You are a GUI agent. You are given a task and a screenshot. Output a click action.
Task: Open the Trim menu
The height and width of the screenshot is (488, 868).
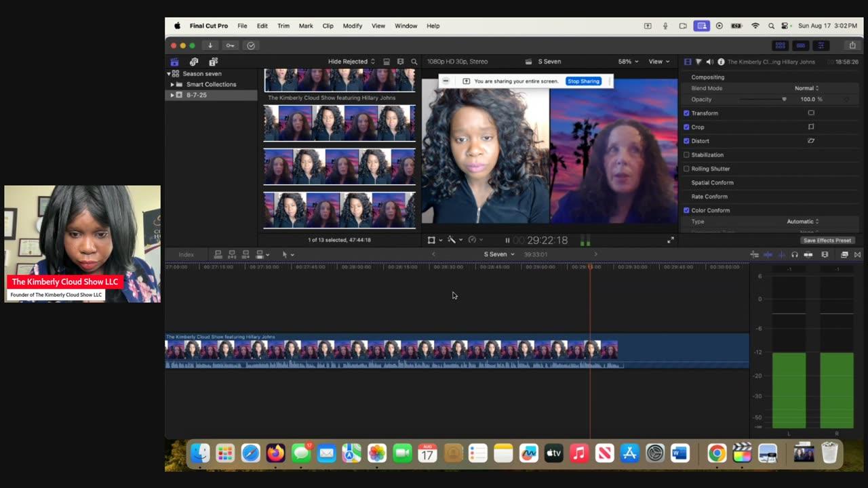283,26
